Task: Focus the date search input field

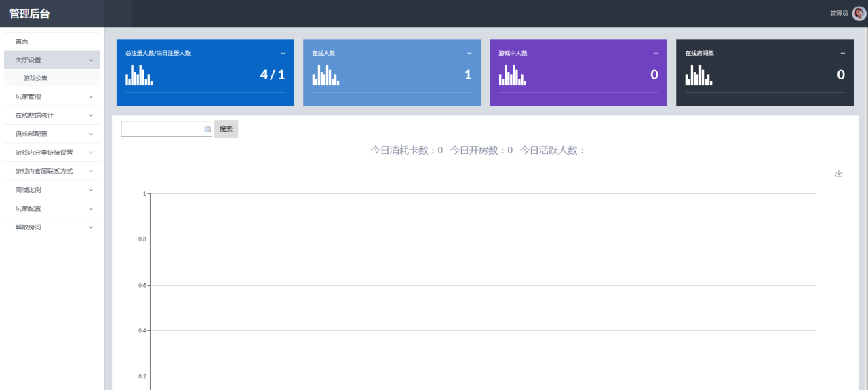Action: (161, 129)
